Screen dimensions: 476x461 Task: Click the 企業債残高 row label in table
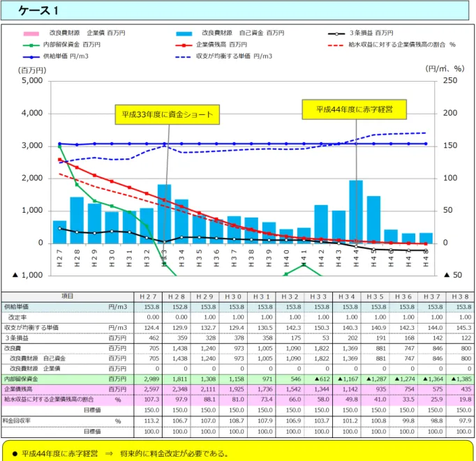pos(18,389)
